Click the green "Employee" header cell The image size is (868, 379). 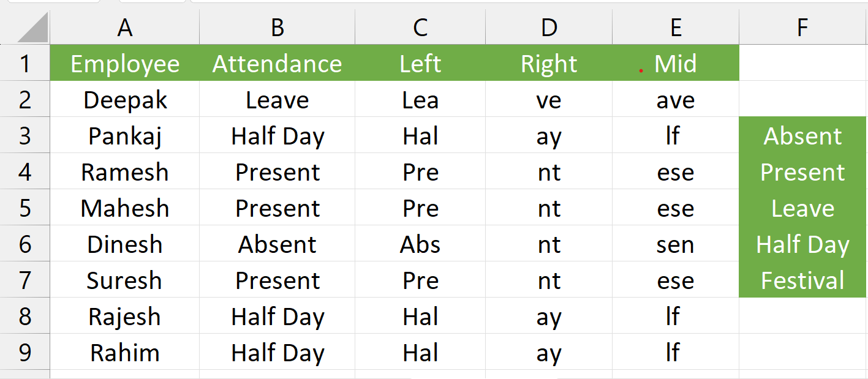(125, 64)
